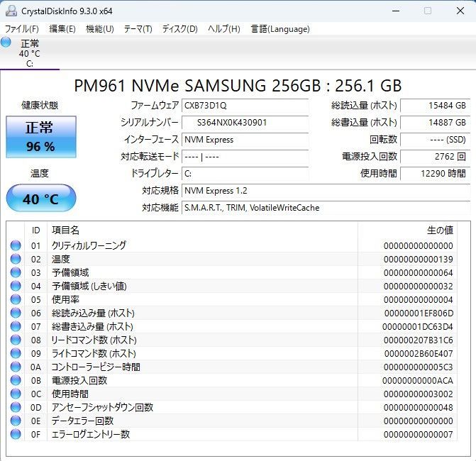Open the 言語(Language) menu
The image size is (476, 461).
pyautogui.click(x=280, y=29)
